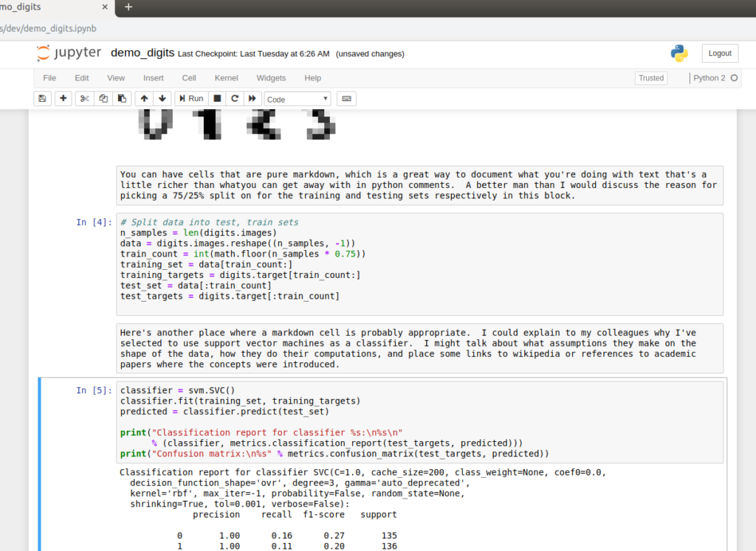Interrupt the kernel with stop icon
The image size is (756, 551).
pyautogui.click(x=217, y=98)
